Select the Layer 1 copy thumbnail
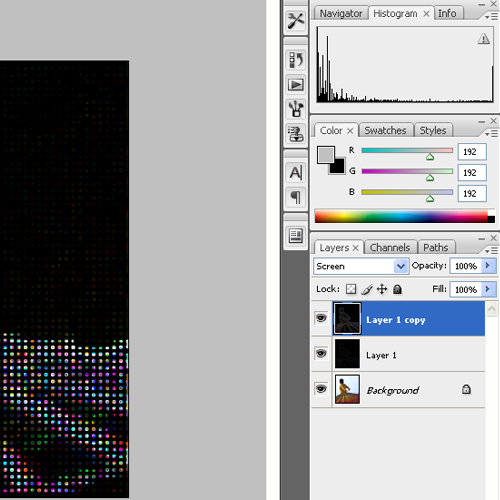 click(347, 318)
